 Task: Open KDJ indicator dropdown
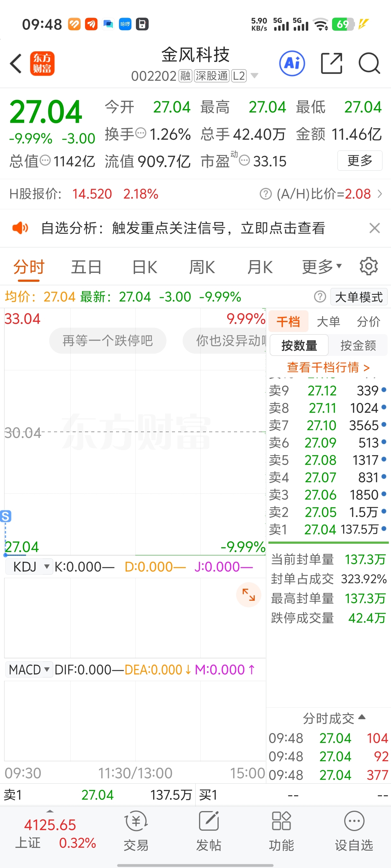coord(29,567)
